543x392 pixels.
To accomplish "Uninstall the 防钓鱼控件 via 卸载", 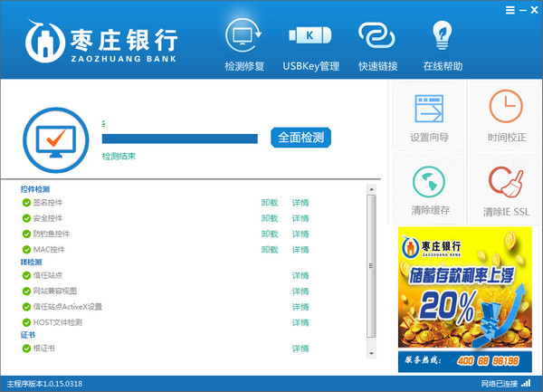I will tap(270, 234).
